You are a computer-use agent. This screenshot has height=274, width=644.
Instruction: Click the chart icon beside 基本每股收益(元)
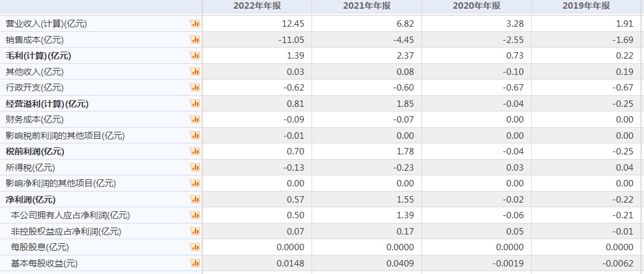coord(195,264)
